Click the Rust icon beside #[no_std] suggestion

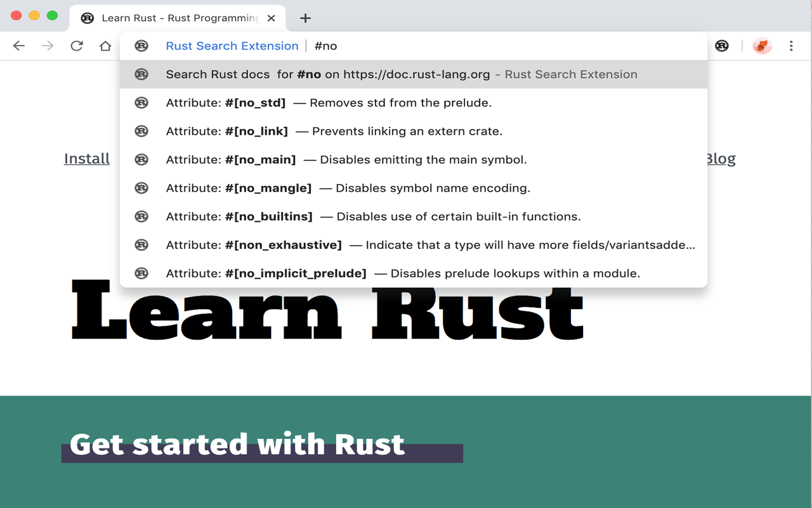pos(141,102)
